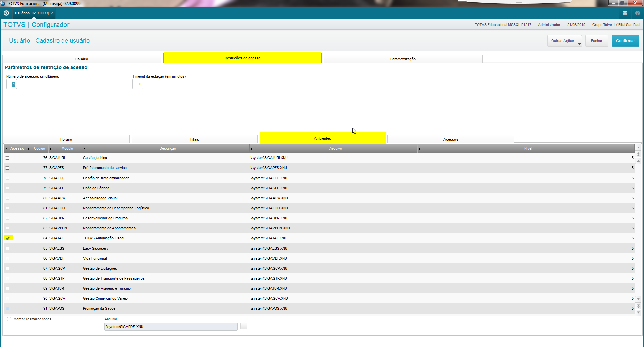Click Grupo Totvs 1 / Filial Sao Paul
This screenshot has width=644, height=347.
coord(616,25)
